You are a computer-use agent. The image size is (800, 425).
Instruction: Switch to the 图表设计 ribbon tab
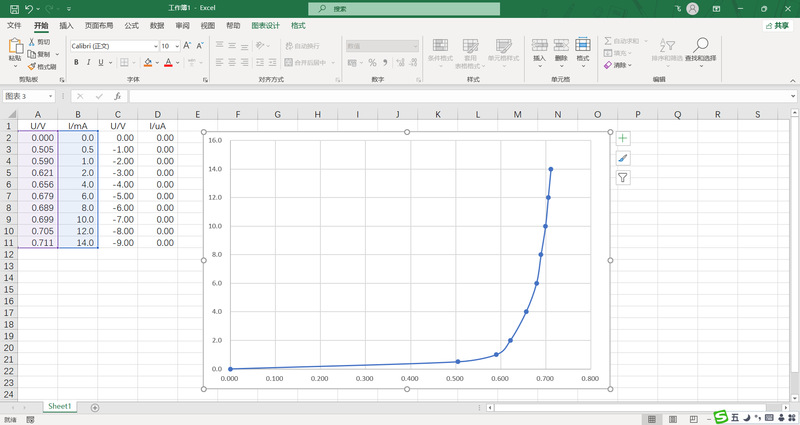click(x=265, y=26)
